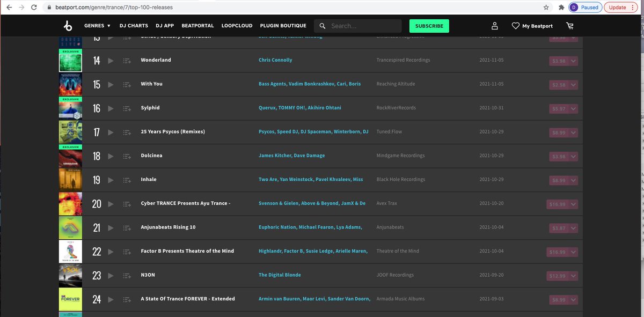Open the A State Of Trance FOREVER artwork
Viewport: 644px width, 317px height.
[70, 299]
